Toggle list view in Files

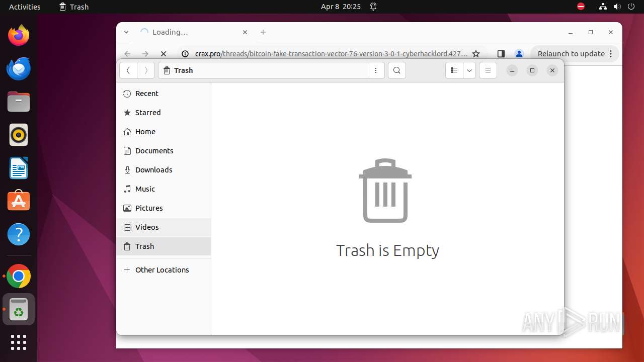(454, 70)
